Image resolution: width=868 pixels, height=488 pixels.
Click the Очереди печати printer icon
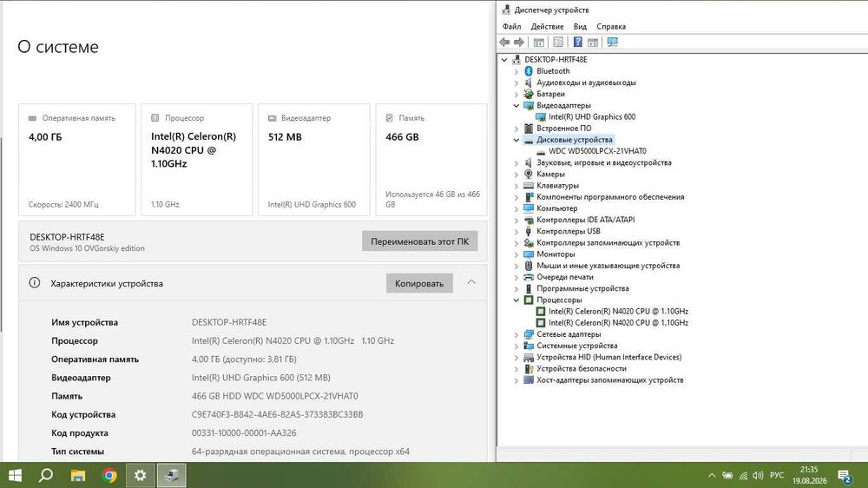pyautogui.click(x=528, y=277)
